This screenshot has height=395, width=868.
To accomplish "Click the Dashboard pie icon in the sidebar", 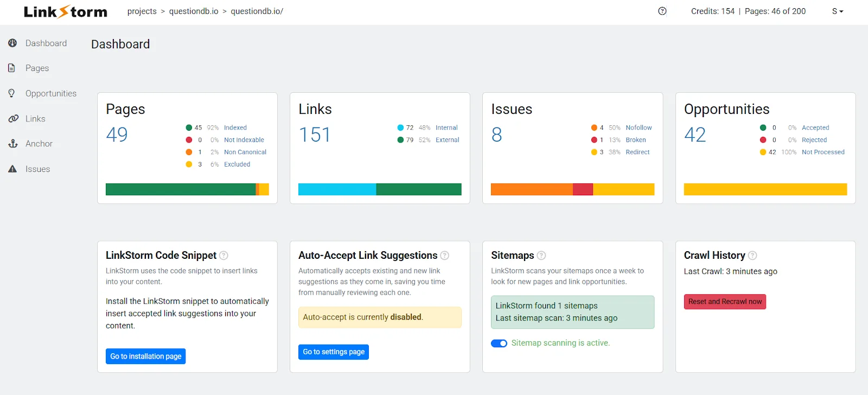I will [x=12, y=43].
